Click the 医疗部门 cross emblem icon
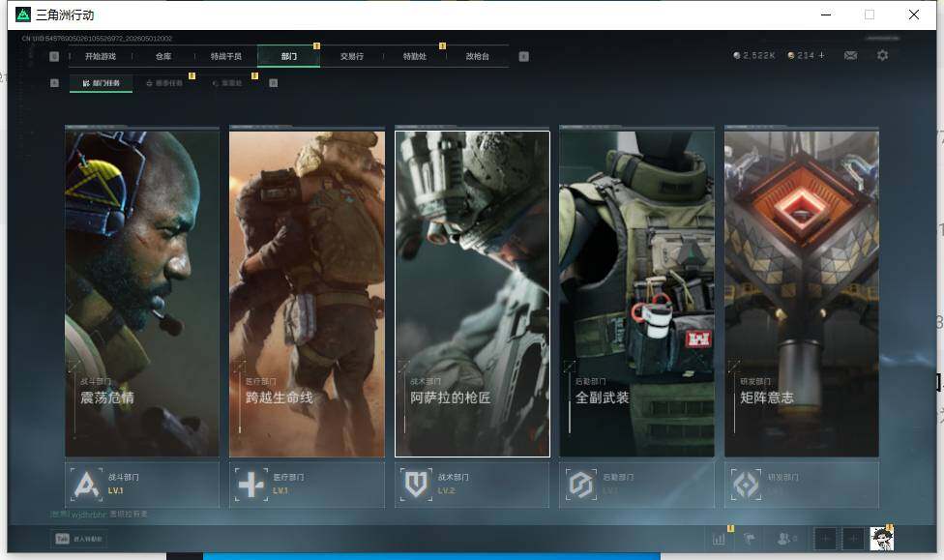The height and width of the screenshot is (560, 944). (x=251, y=485)
